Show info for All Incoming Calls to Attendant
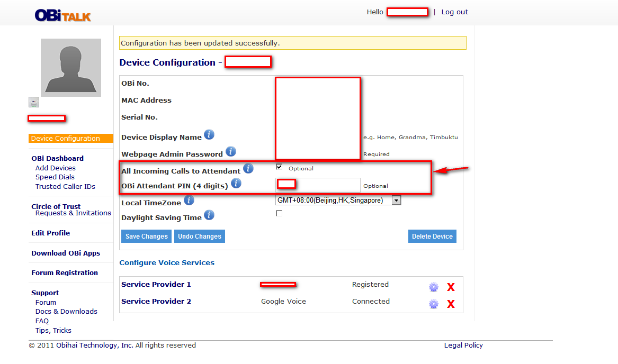618x364 pixels. [248, 169]
